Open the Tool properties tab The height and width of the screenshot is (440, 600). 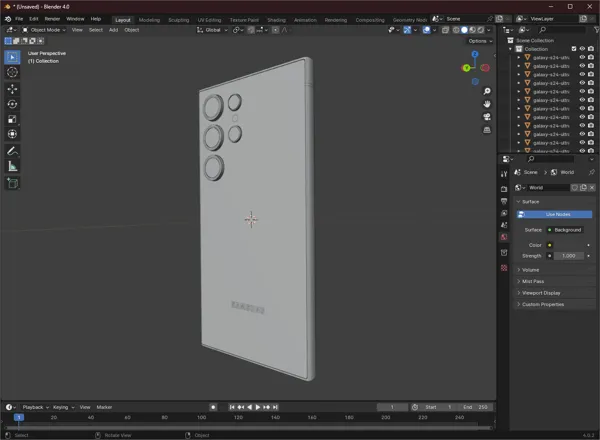click(x=504, y=174)
